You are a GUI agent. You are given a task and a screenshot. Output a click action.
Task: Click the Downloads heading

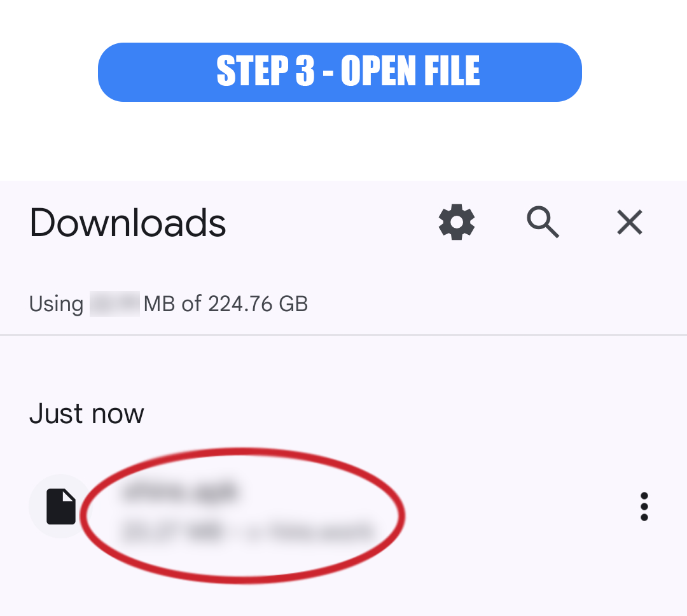127,223
